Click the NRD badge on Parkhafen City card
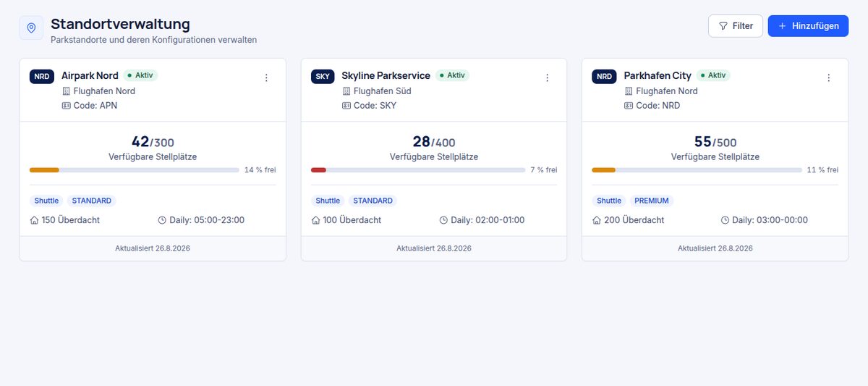The image size is (868, 386). coord(604,76)
